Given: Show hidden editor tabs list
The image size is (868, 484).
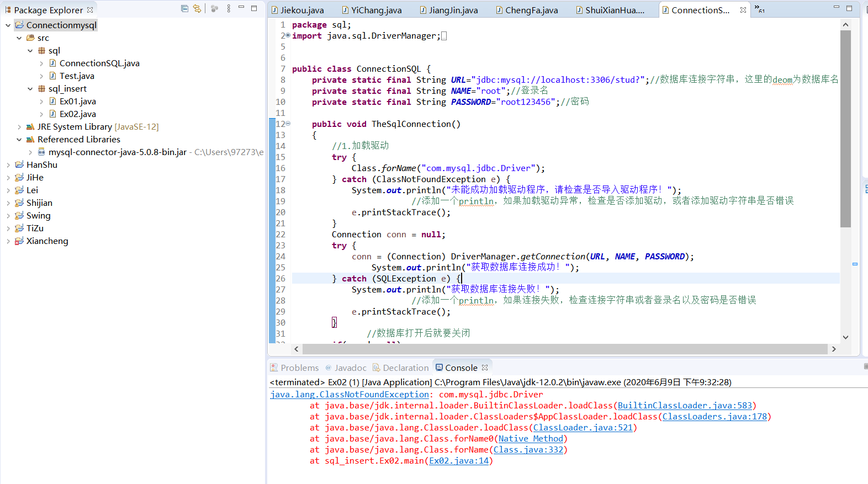Looking at the screenshot, I should click(760, 9).
